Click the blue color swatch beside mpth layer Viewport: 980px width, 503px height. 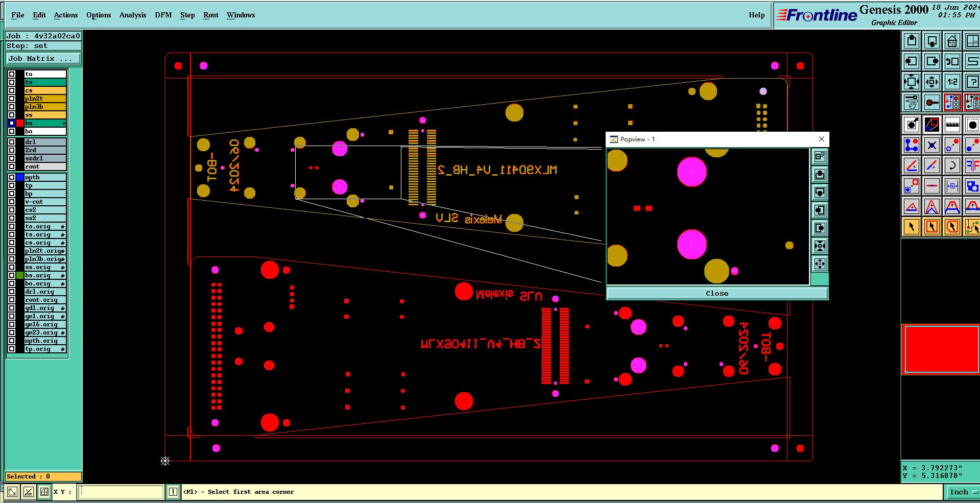(20, 177)
